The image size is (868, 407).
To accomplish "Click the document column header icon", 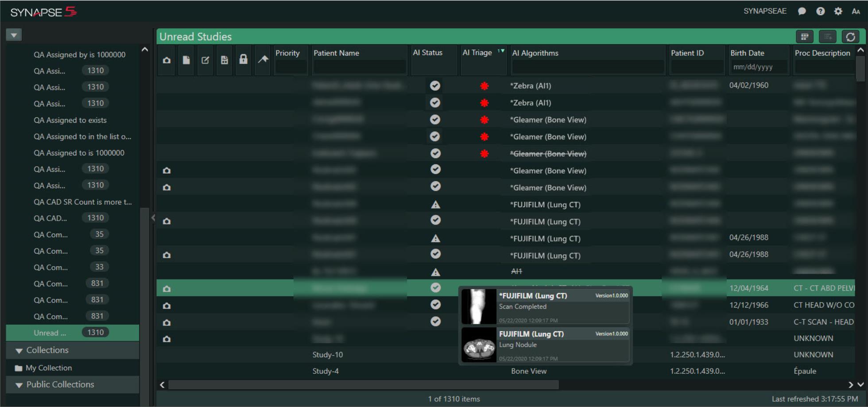I will point(186,60).
